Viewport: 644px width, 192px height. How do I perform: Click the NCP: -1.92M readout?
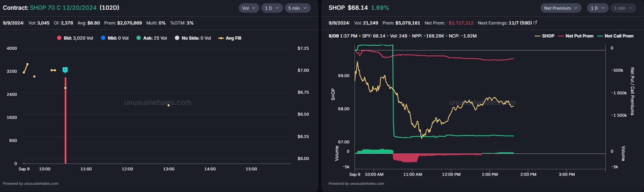pyautogui.click(x=463, y=36)
